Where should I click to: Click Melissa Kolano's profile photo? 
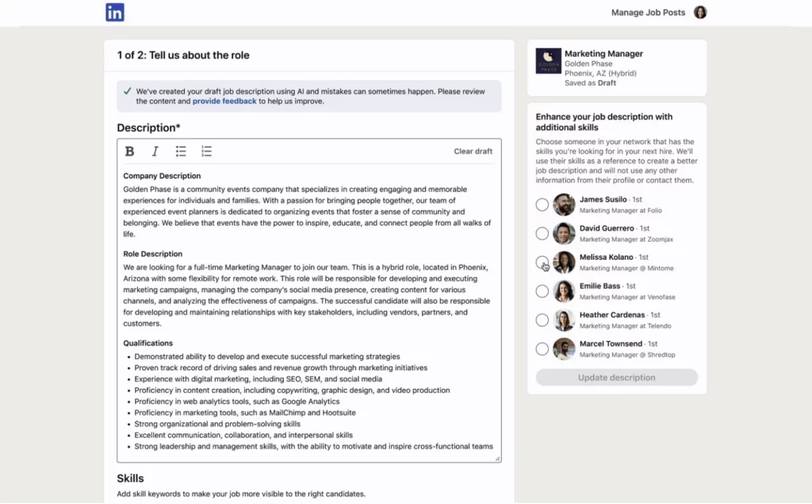tap(564, 262)
